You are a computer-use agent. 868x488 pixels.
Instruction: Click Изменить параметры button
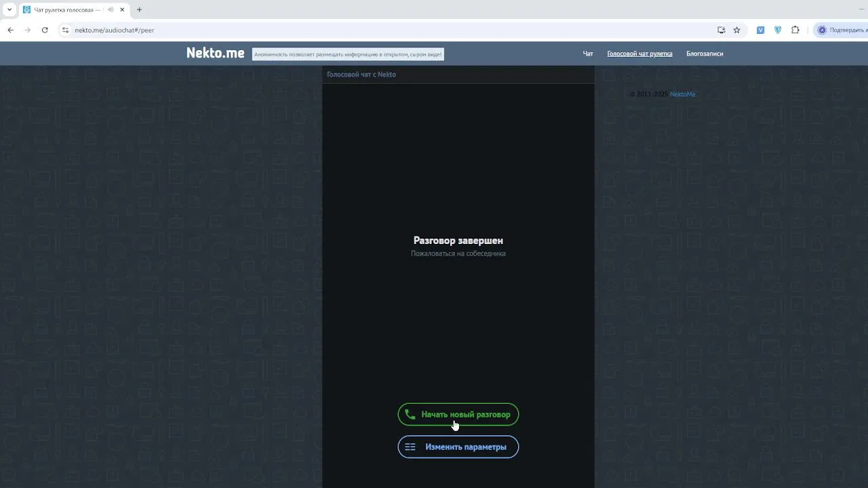click(458, 447)
